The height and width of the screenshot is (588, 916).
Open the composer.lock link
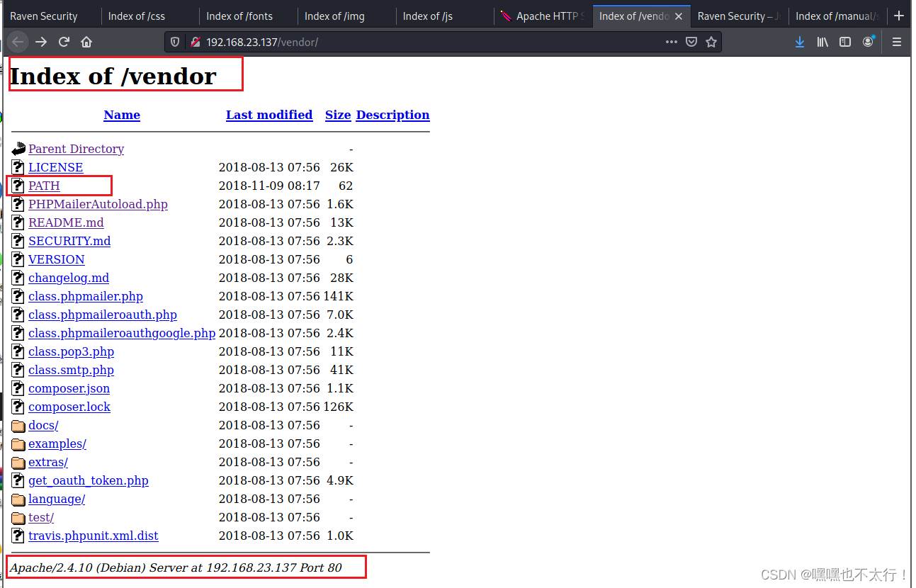pyautogui.click(x=69, y=407)
